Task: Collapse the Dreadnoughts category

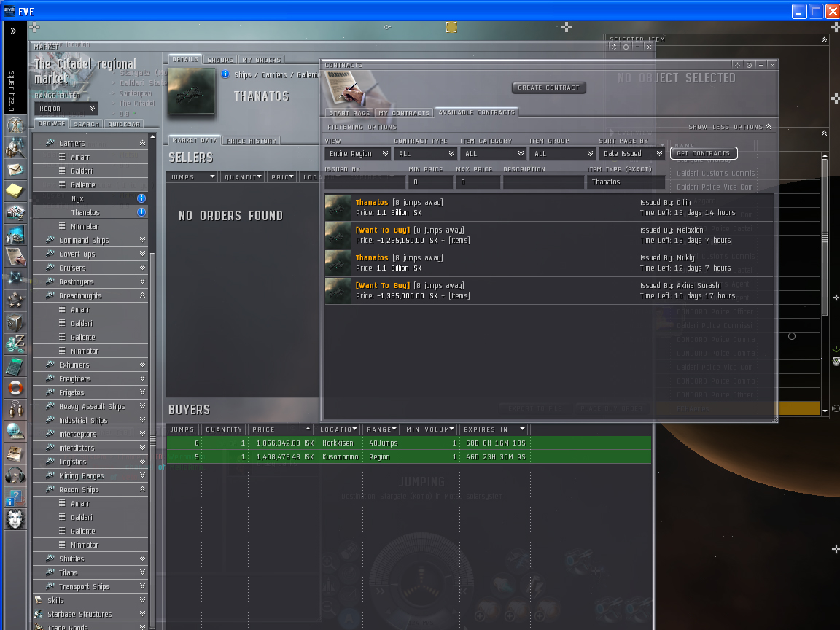Action: pos(142,295)
